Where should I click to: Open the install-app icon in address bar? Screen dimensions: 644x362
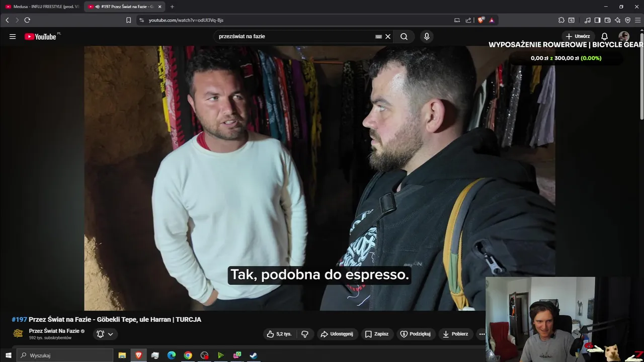tap(457, 20)
